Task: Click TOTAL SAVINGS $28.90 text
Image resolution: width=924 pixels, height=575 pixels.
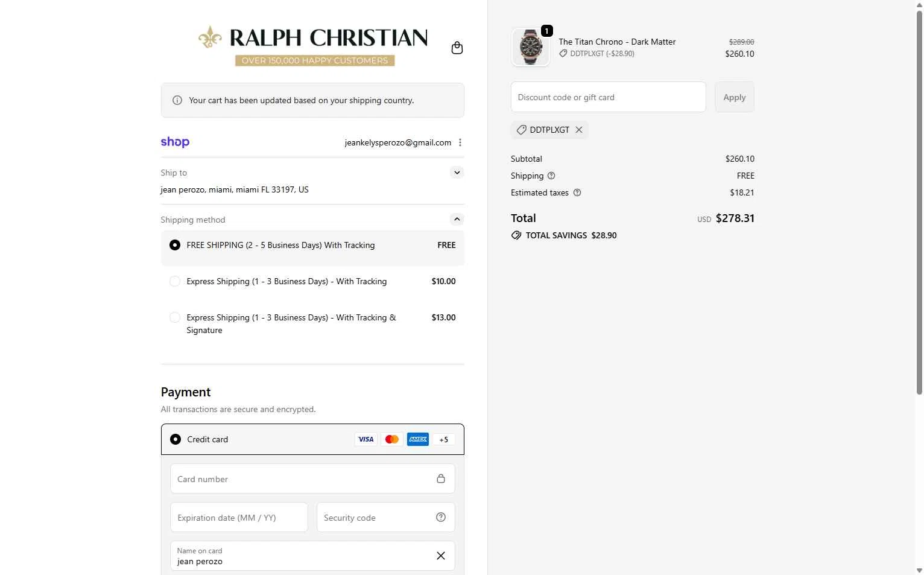Action: 571,235
